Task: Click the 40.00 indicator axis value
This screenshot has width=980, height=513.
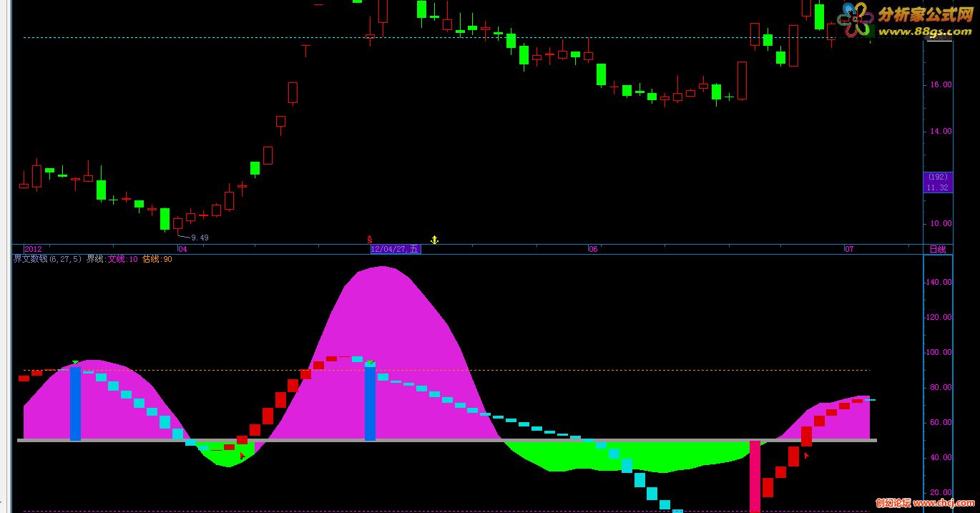Action: (x=941, y=457)
